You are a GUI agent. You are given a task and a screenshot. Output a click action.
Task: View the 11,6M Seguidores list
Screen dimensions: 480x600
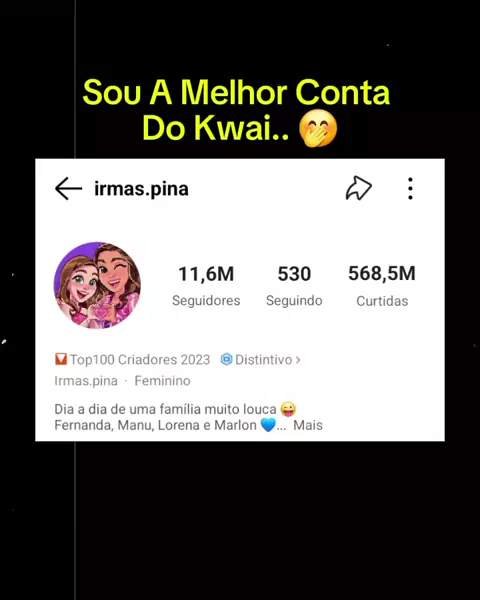[206, 286]
